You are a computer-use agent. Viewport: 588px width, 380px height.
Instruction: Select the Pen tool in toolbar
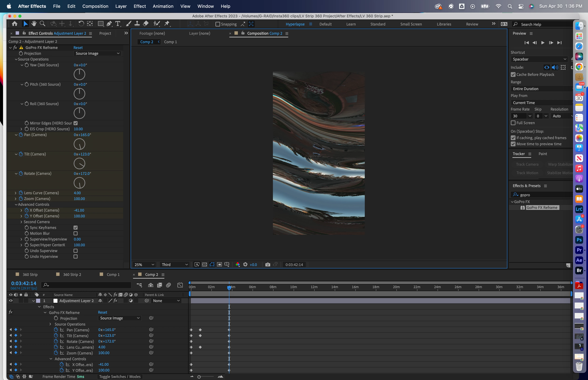pyautogui.click(x=109, y=24)
